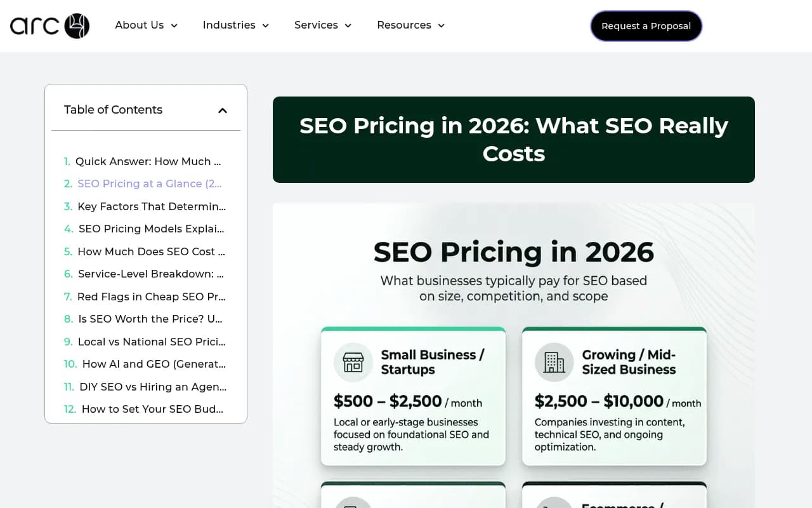
Task: Select the Growing / Mid-Sized Business card title
Action: 629,362
